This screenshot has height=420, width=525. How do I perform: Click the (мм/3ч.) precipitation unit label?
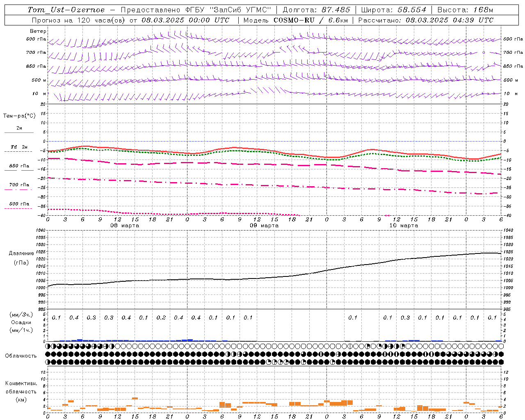click(x=21, y=315)
